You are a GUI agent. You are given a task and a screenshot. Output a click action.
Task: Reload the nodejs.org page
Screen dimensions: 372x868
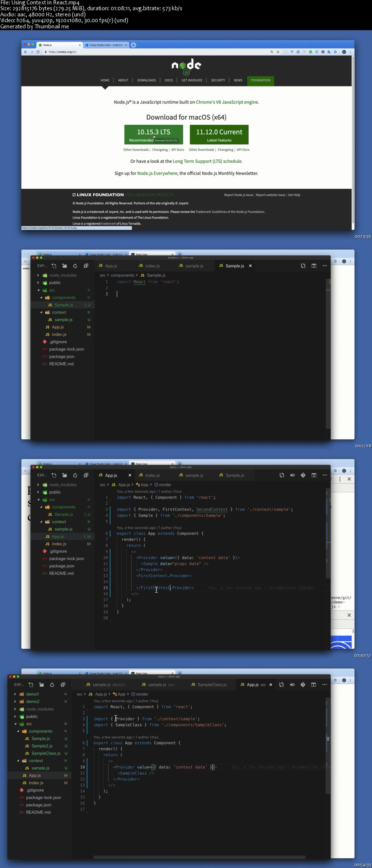38,52
